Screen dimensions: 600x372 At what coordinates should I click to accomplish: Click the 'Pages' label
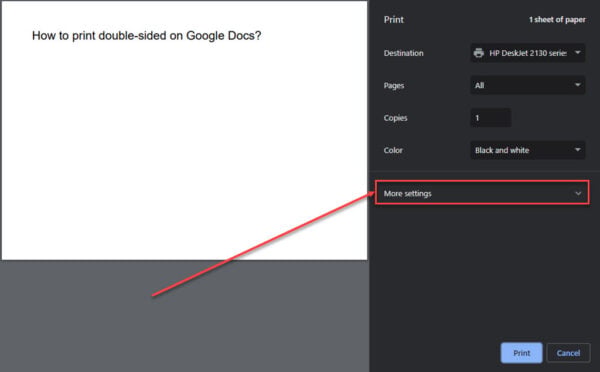394,86
